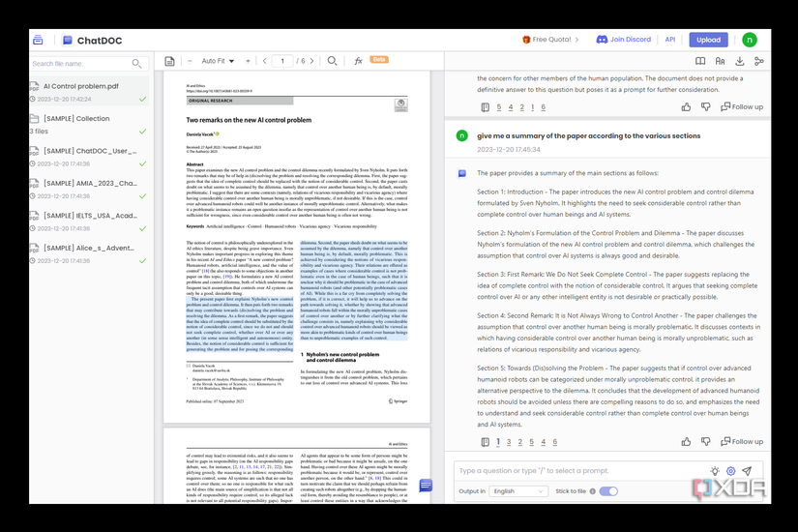
Task: Open the document outline icon in the PDF toolbar
Action: (x=169, y=61)
